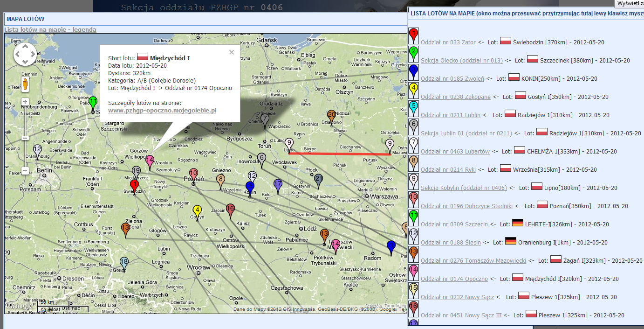Click the map zoom out minus button
This screenshot has width=644, height=329.
click(25, 171)
